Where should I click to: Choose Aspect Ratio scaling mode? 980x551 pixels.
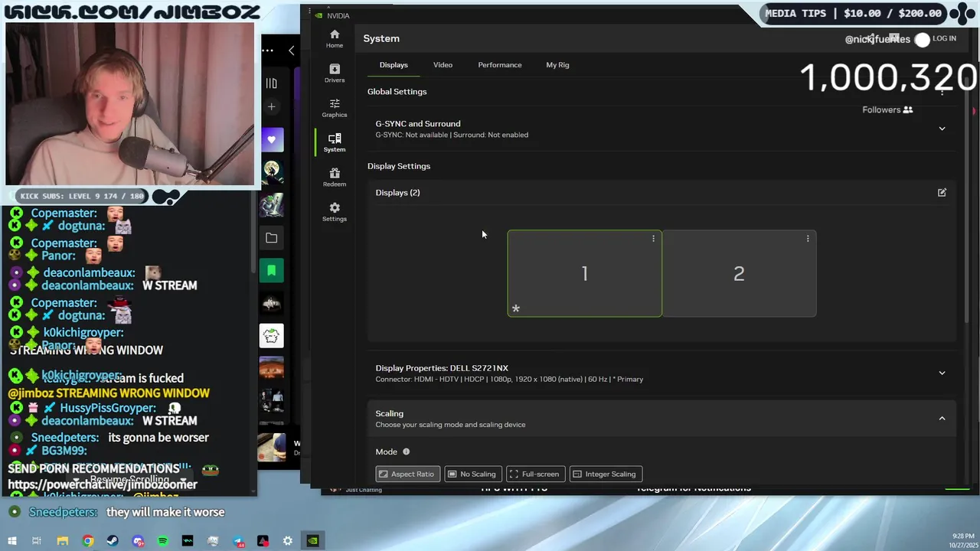pos(408,474)
